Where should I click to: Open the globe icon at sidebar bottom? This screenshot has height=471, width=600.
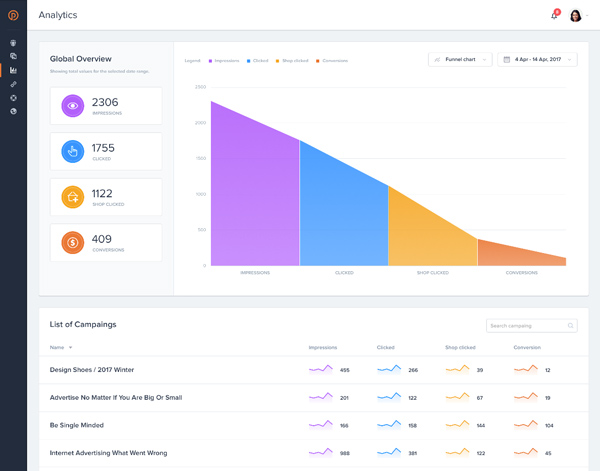click(x=13, y=111)
